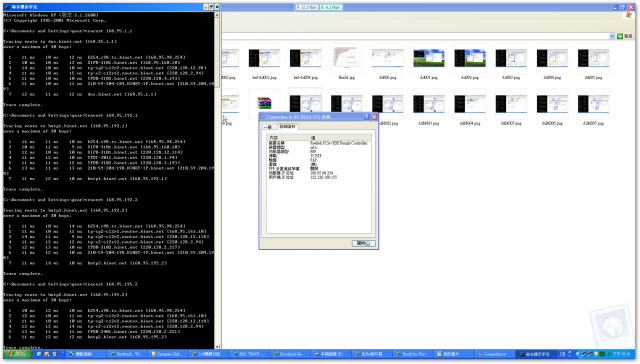Viewport: 640px width, 364px height.
Task: Click the command prompt title bar icon
Action: [x=7, y=7]
